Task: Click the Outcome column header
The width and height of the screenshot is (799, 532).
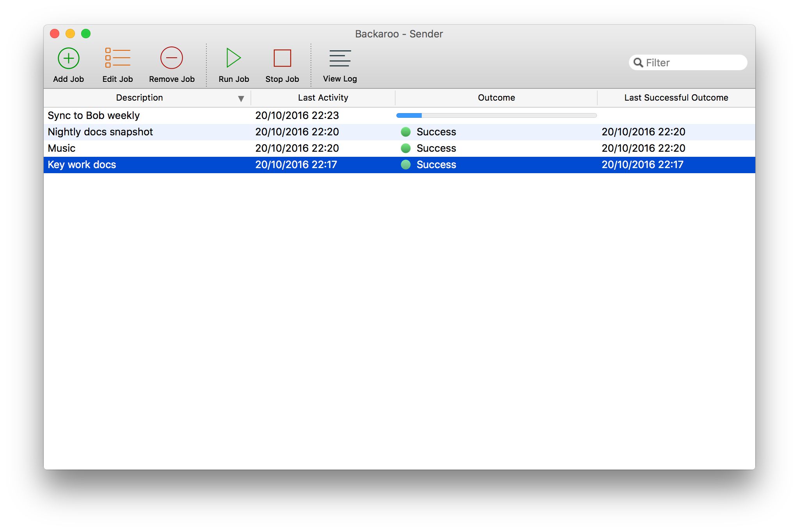Action: (x=496, y=98)
